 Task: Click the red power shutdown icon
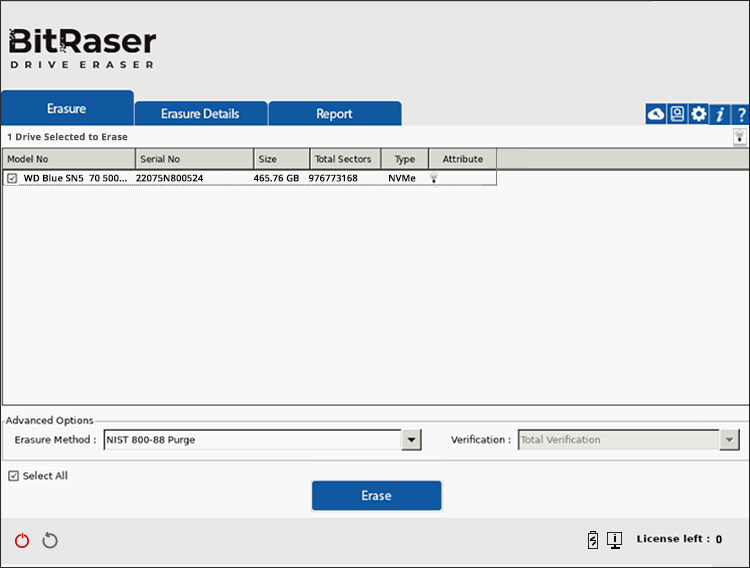(x=22, y=541)
